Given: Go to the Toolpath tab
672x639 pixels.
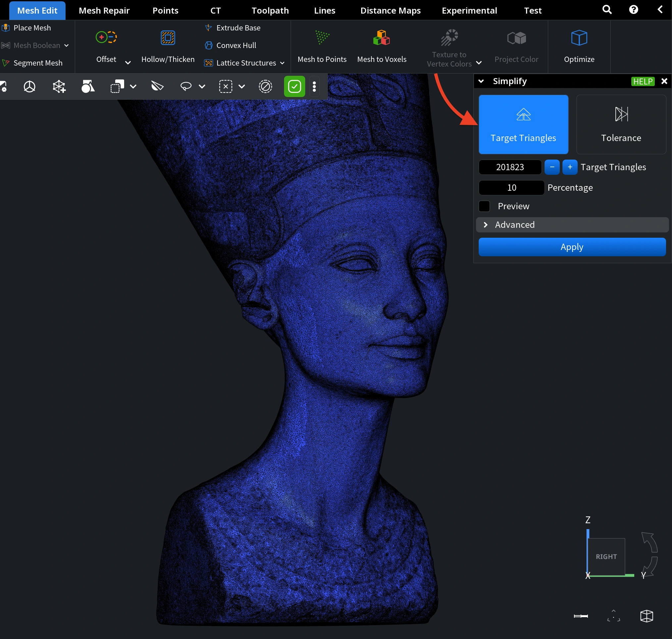Looking at the screenshot, I should 270,11.
